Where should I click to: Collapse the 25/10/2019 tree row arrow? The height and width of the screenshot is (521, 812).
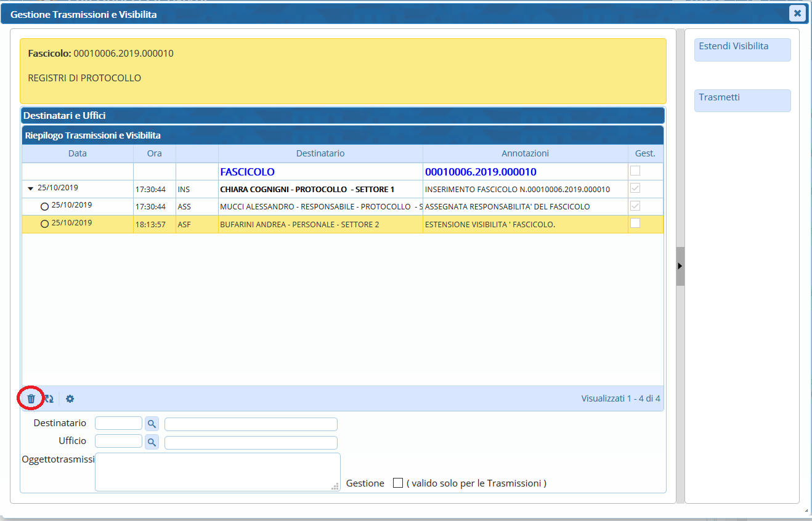pyautogui.click(x=31, y=188)
